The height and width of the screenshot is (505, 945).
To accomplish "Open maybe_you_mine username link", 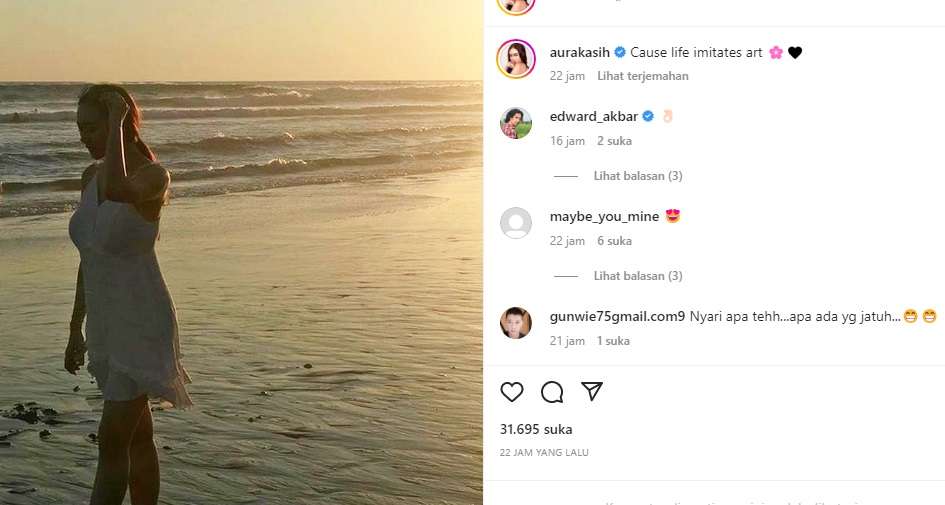I will [603, 216].
